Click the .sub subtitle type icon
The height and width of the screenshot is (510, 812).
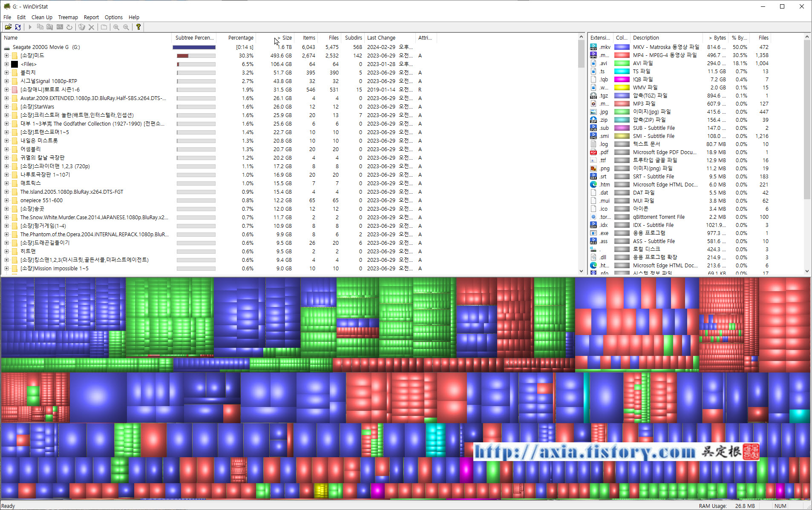coord(593,128)
